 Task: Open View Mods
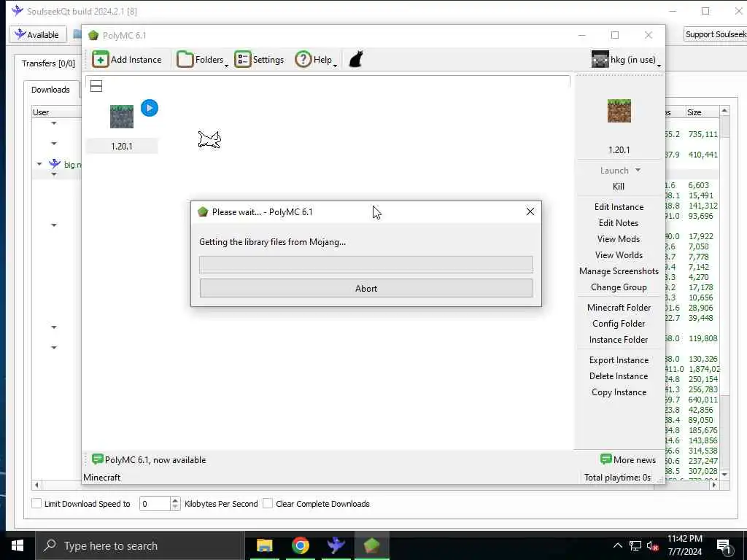619,239
